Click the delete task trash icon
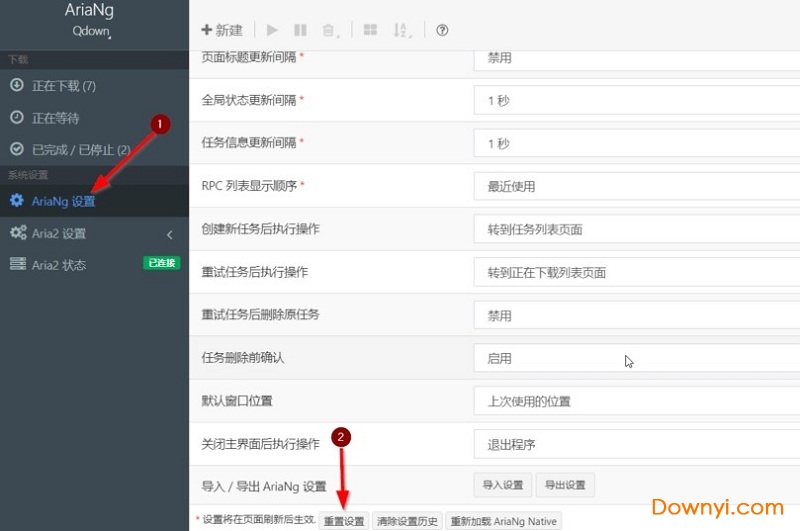The image size is (800, 531). 328,30
